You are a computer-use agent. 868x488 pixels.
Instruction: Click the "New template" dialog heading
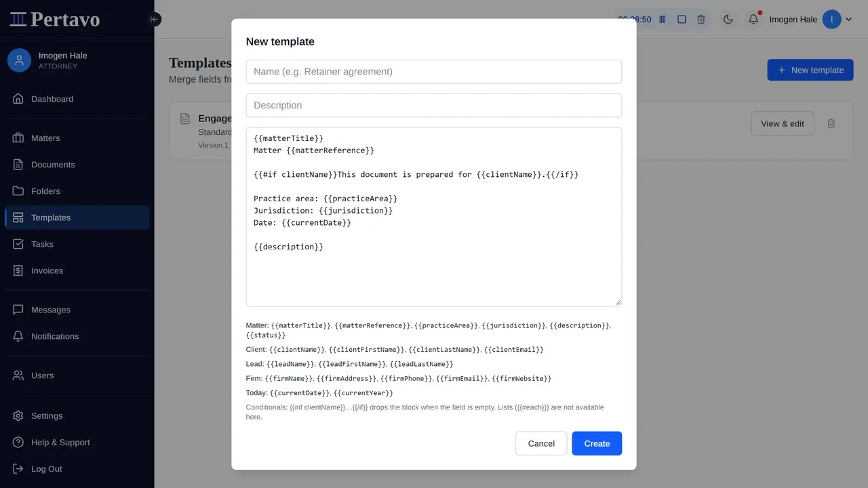(280, 42)
